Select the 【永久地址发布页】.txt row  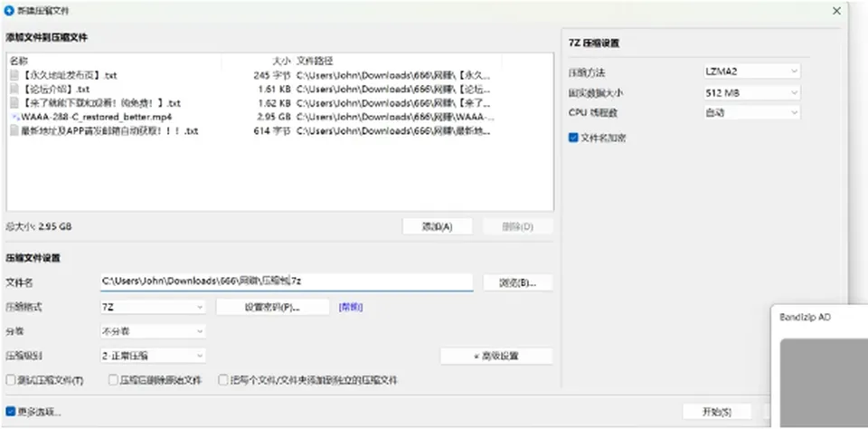(279, 75)
